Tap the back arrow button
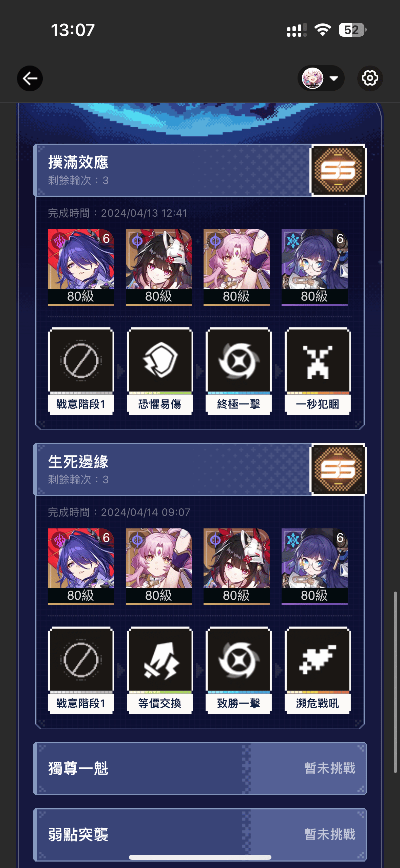Image resolution: width=400 pixels, height=868 pixels. pyautogui.click(x=30, y=78)
